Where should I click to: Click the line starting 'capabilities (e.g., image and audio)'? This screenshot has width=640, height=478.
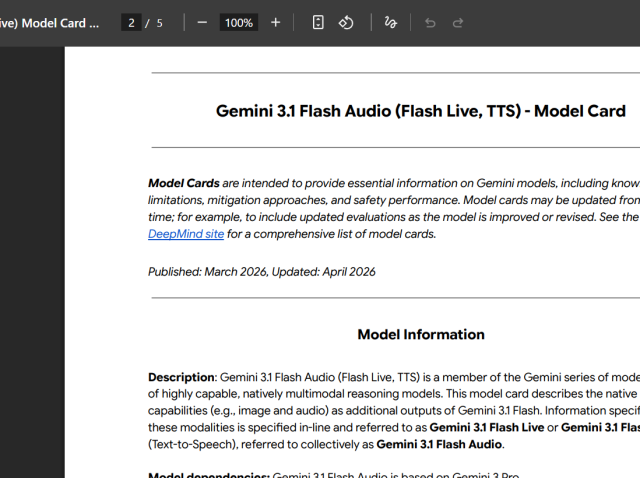[394, 411]
